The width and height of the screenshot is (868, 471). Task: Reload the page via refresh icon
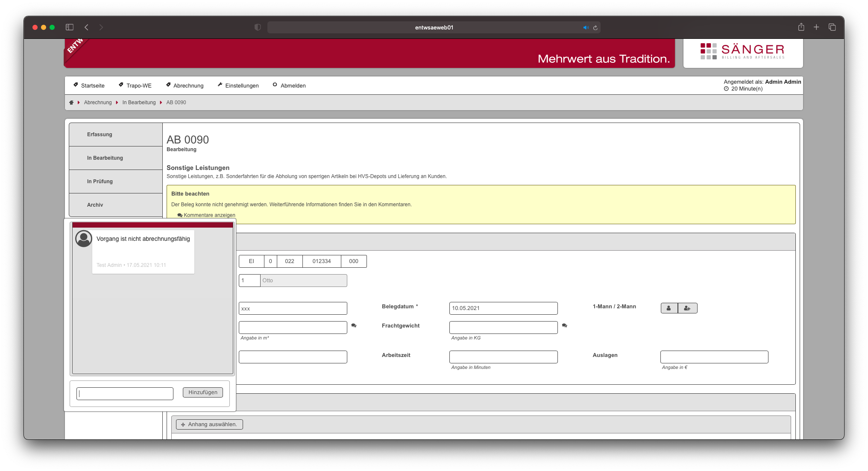pos(595,27)
